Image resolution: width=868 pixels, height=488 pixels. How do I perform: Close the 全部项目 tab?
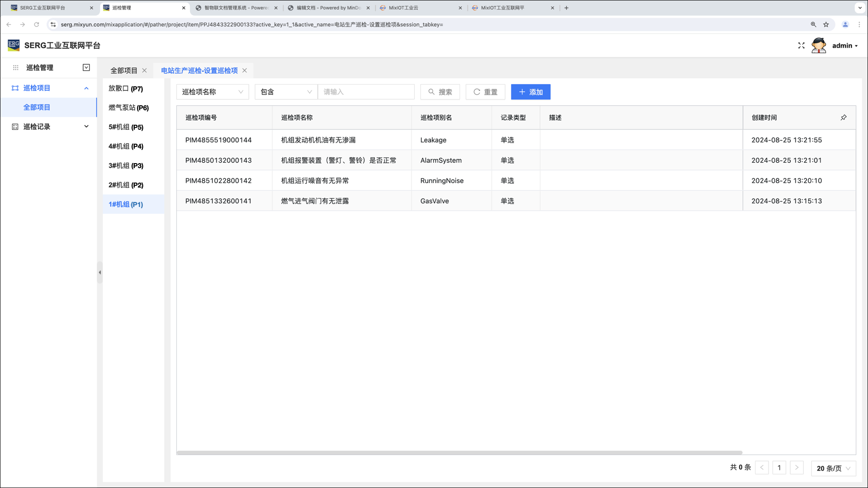point(144,70)
